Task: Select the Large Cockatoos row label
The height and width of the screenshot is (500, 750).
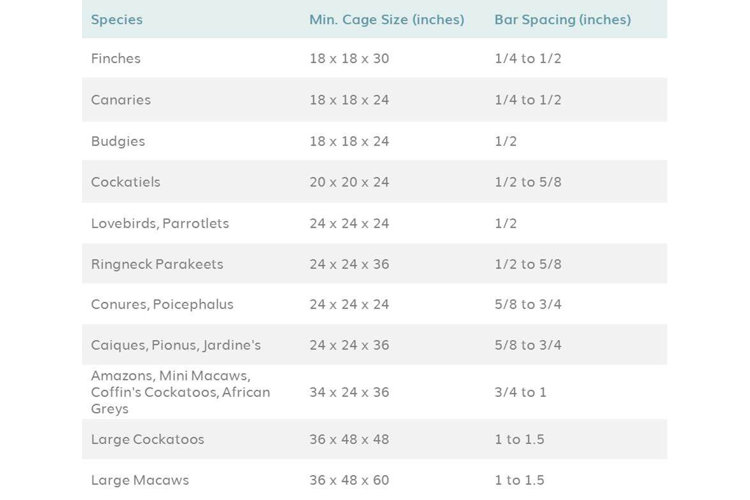Action: (147, 439)
